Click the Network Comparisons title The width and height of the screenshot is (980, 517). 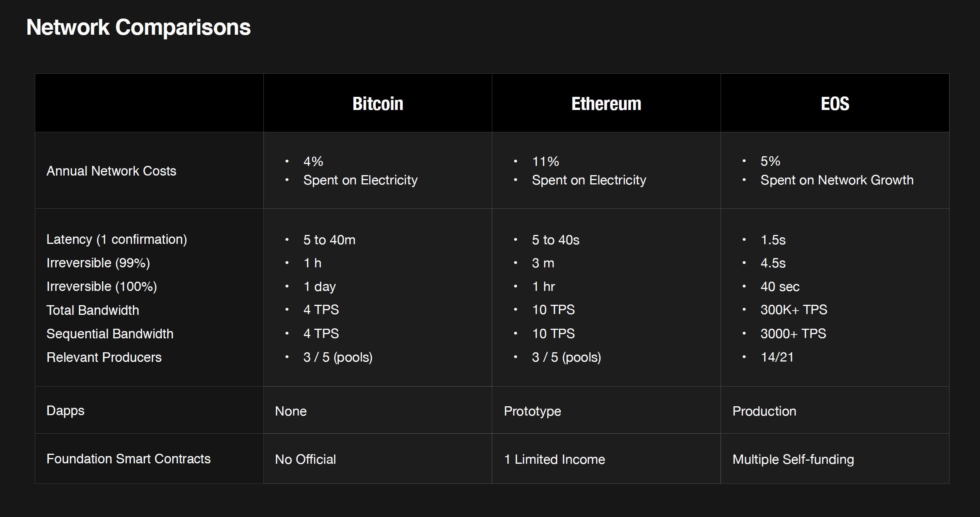point(138,27)
